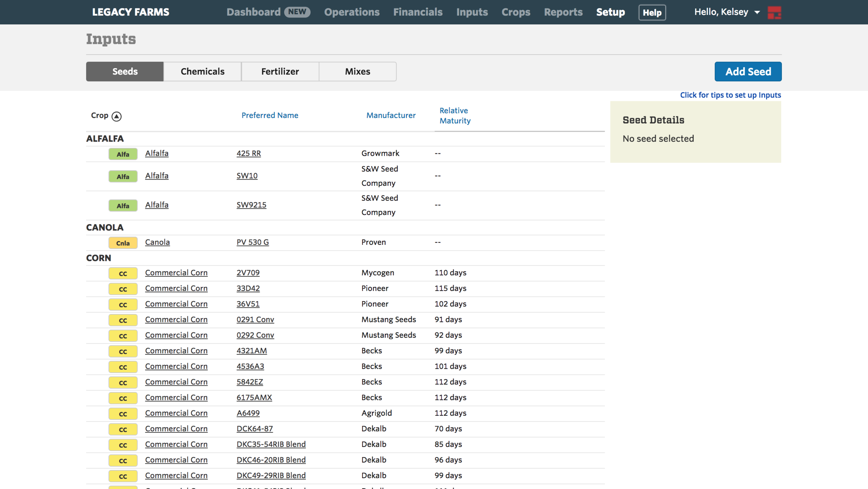The image size is (868, 489).
Task: Click the Alfa badge in the 425 RR row
Action: click(123, 154)
